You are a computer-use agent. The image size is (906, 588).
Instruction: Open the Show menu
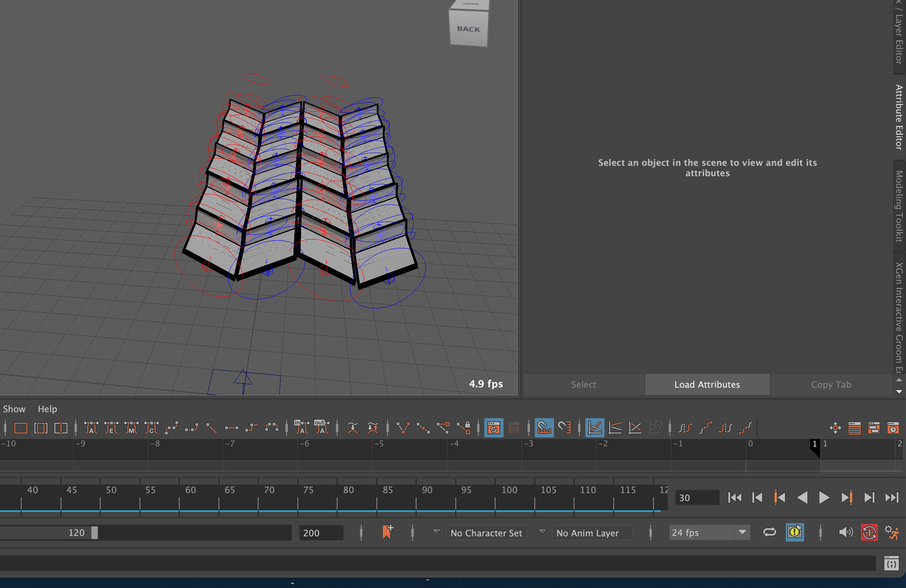[14, 409]
